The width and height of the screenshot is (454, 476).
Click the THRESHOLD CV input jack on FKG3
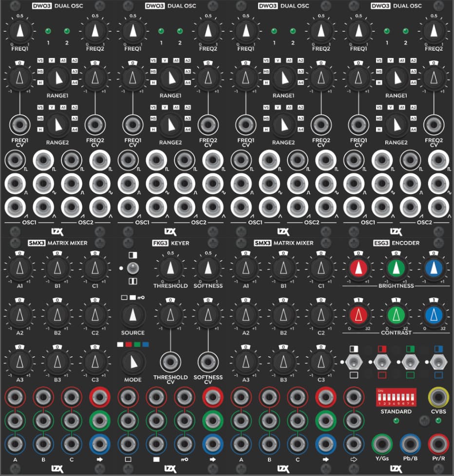(170, 362)
